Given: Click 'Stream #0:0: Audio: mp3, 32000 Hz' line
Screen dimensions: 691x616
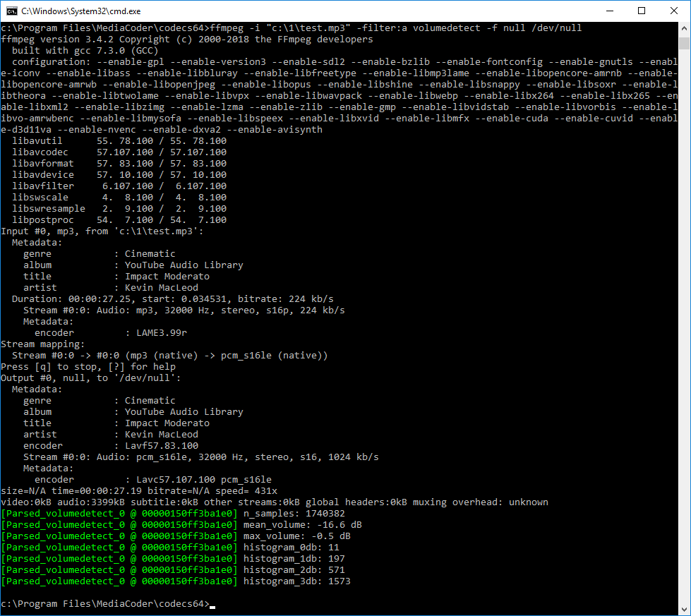Looking at the screenshot, I should (x=184, y=310).
